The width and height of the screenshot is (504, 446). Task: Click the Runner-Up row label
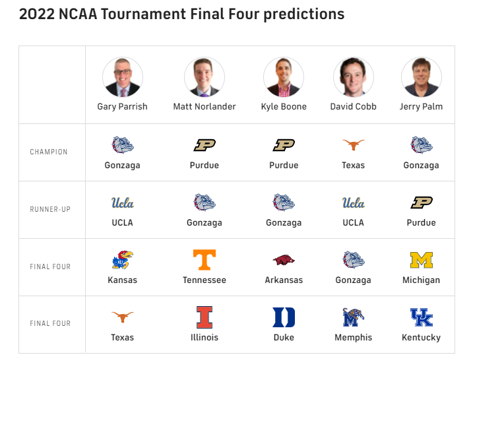(50, 210)
